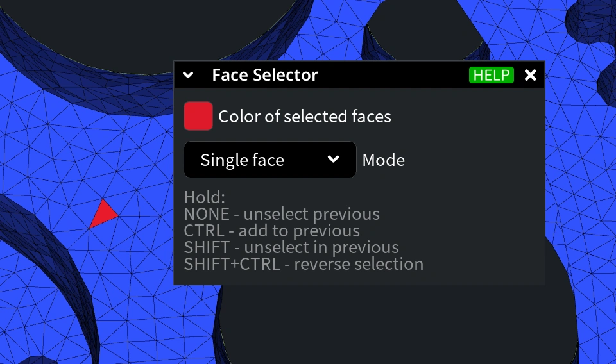
Task: Collapse the Face Selector panel chevron
Action: [188, 75]
